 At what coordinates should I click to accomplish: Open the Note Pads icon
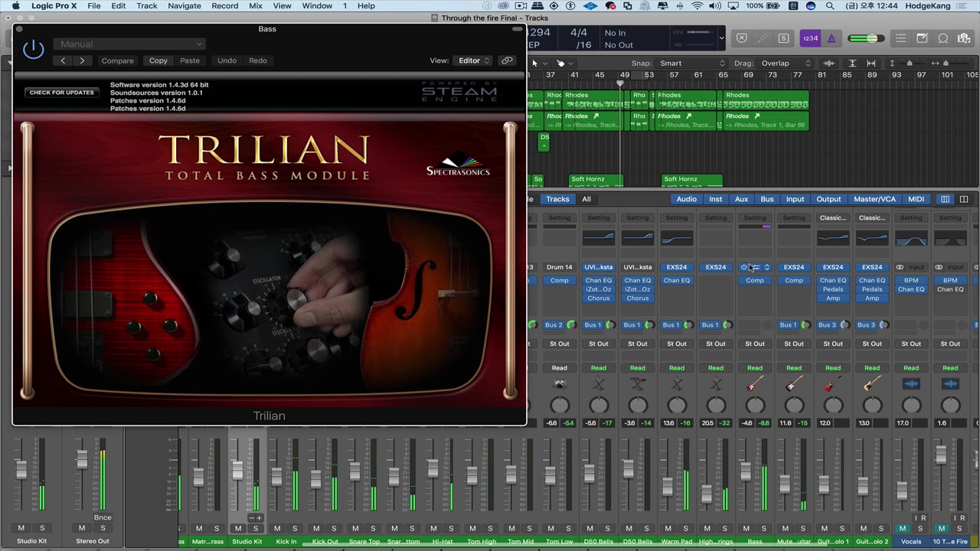(x=923, y=38)
